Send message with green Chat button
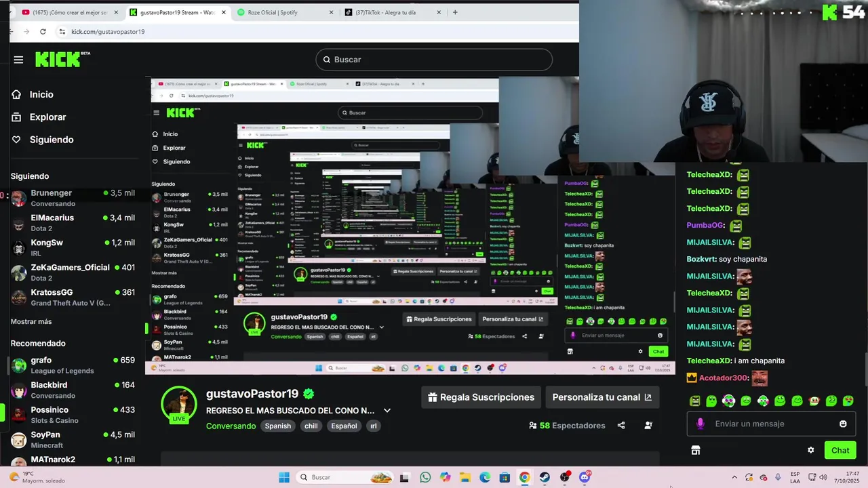This screenshot has width=868, height=488. (x=840, y=450)
